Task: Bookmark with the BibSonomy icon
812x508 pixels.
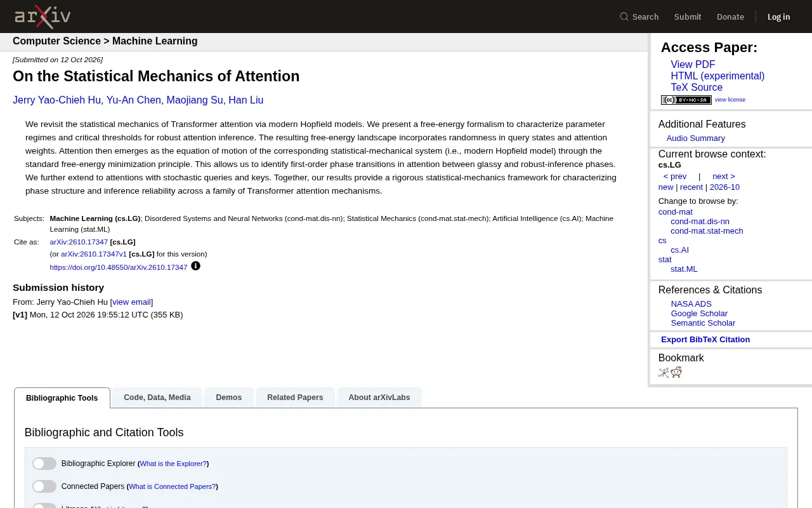Action: [664, 373]
